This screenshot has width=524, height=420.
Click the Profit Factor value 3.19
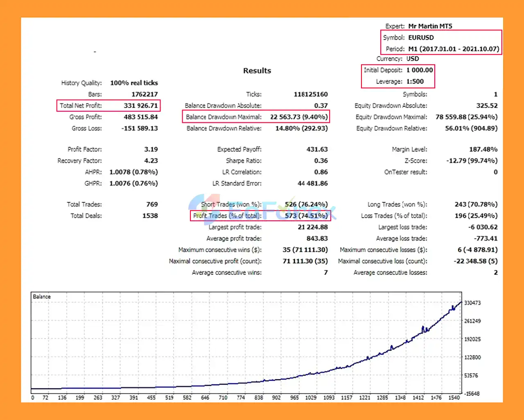click(151, 149)
